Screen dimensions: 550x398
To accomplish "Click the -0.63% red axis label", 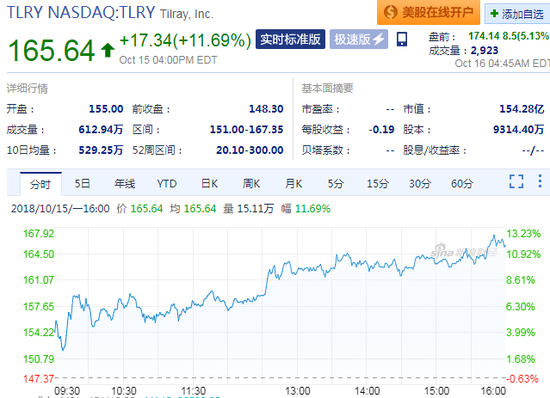I will [x=522, y=379].
